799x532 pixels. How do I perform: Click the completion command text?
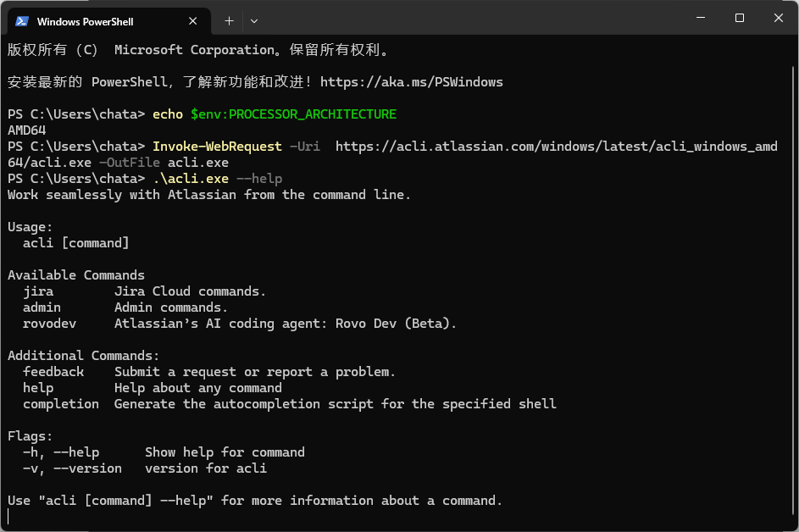pyautogui.click(x=60, y=403)
